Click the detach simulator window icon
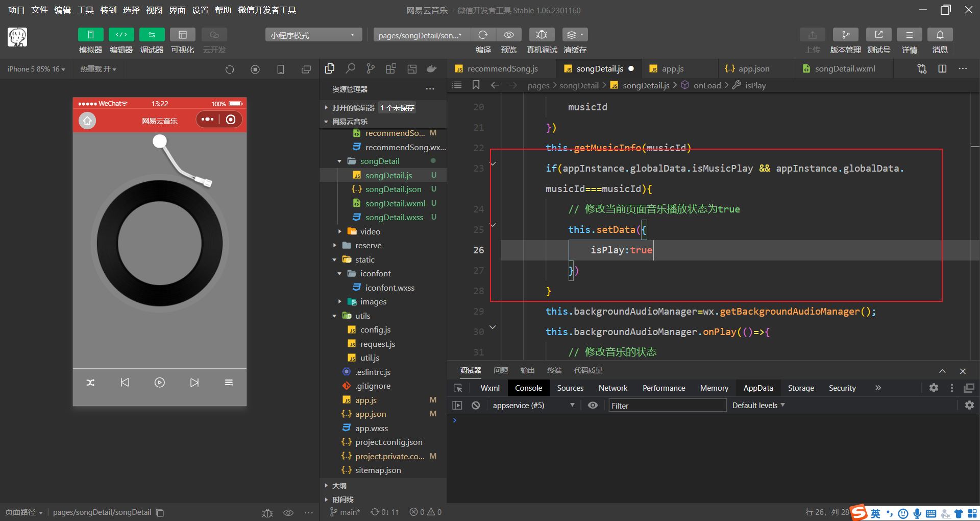 tap(306, 69)
